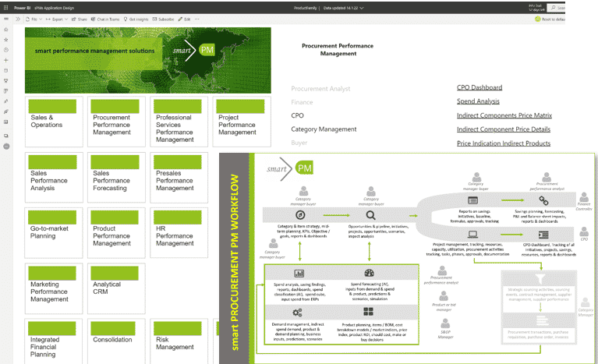Viewport: 598px width, 364px height.
Task: Toggle the hamburger navigation menu icon
Action: point(6,19)
